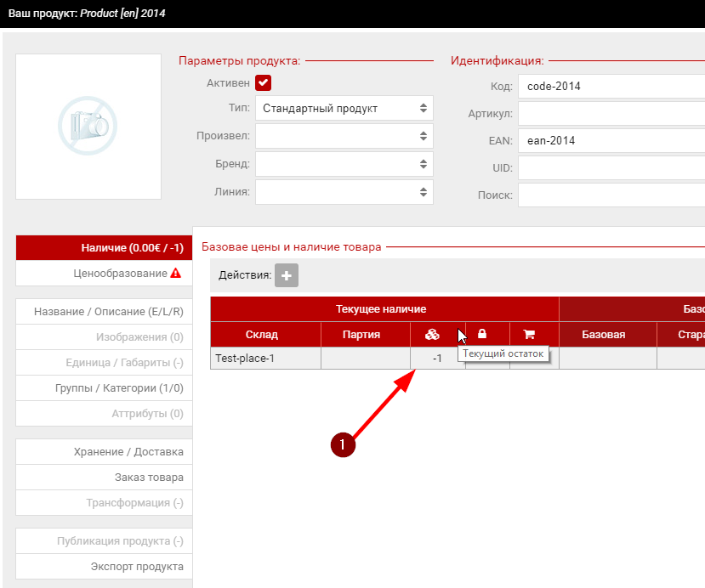Click the shopping cart column icon
Viewport: 705px width, 588px height.
(x=529, y=334)
